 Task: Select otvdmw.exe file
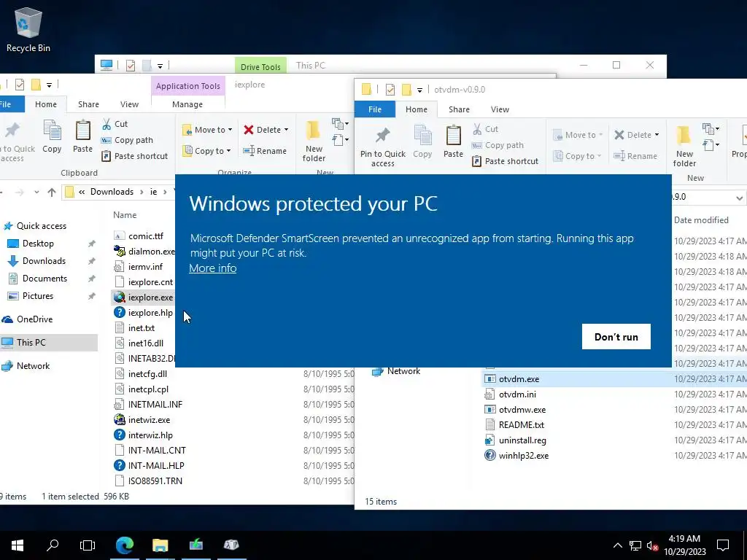522,410
